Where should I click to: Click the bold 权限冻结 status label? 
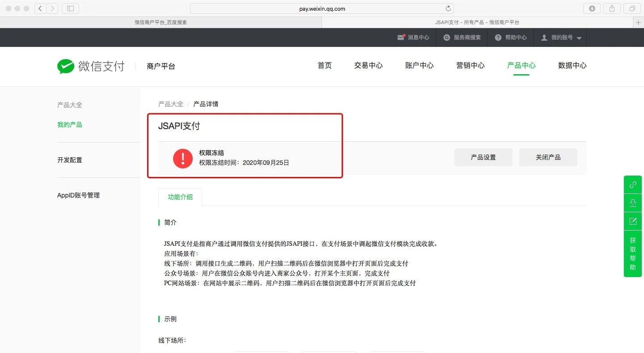(x=212, y=153)
